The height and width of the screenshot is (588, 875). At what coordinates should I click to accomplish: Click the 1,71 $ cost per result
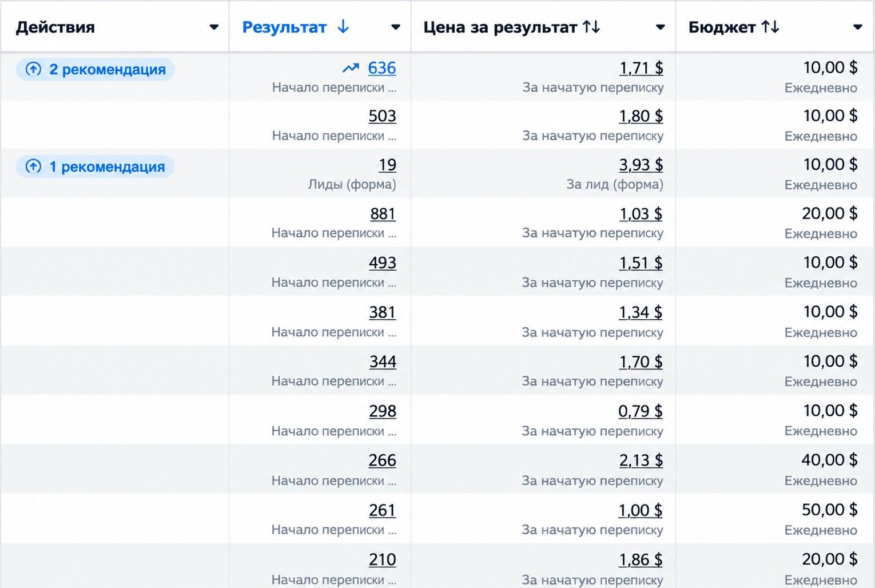pyautogui.click(x=641, y=68)
